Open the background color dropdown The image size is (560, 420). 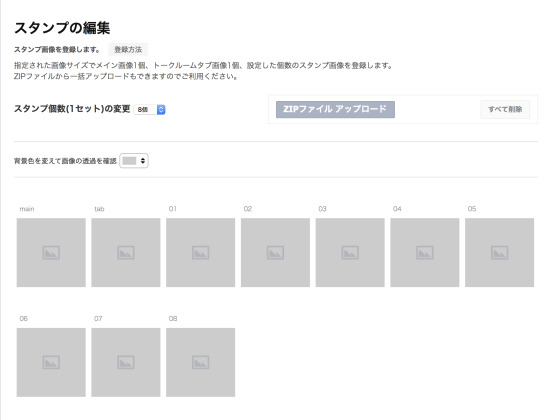[x=134, y=161]
